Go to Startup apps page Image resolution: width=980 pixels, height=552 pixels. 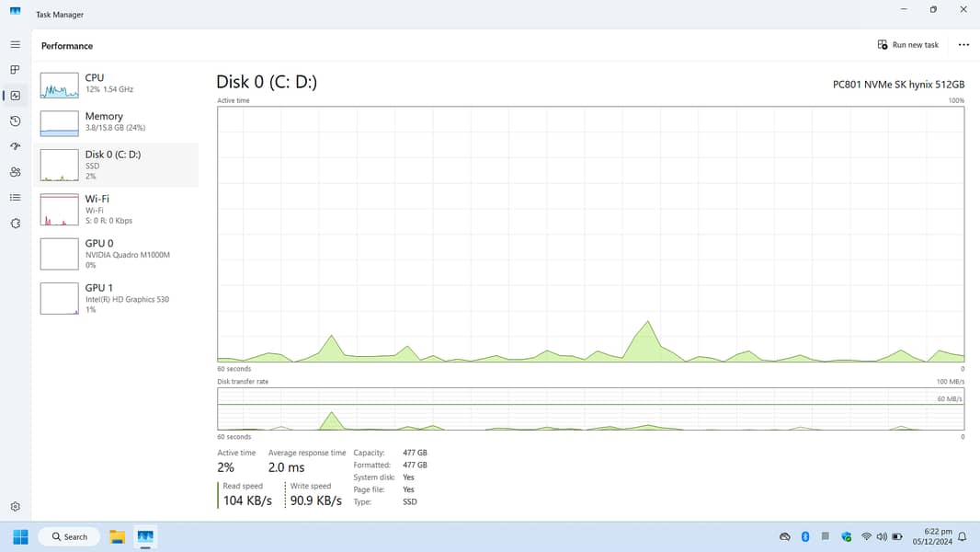tap(15, 146)
